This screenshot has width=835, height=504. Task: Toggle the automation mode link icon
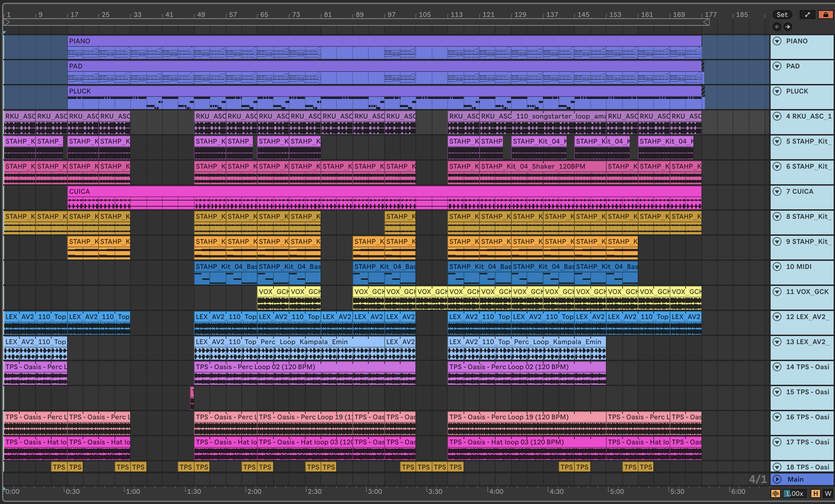tap(807, 15)
